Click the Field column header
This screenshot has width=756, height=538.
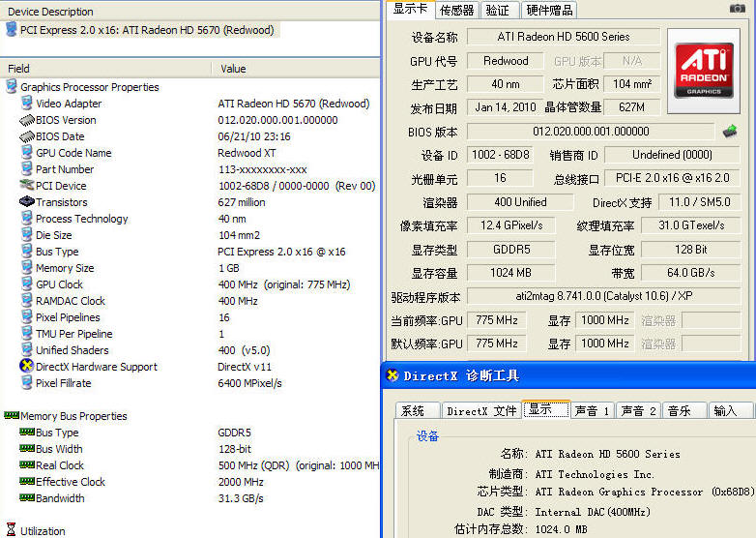point(105,69)
